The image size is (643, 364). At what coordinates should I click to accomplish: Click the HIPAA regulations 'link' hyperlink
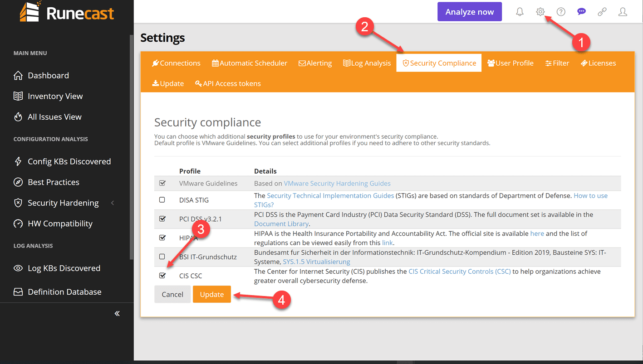tap(387, 243)
